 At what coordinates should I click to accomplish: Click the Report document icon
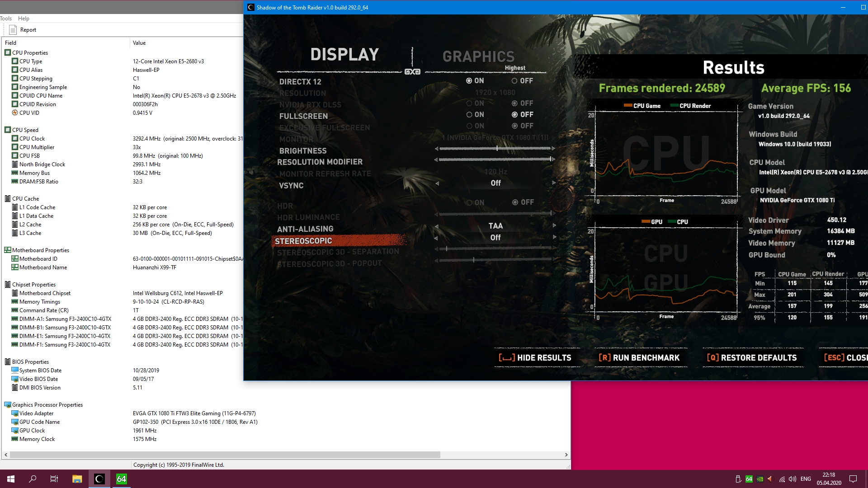coord(13,30)
